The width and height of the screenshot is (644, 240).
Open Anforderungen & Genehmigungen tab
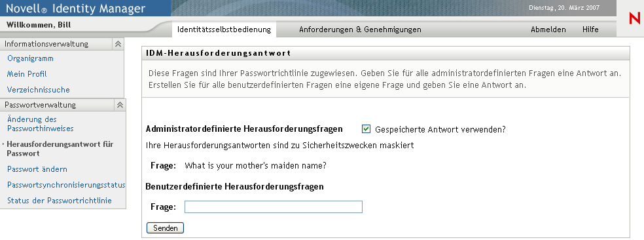[360, 30]
